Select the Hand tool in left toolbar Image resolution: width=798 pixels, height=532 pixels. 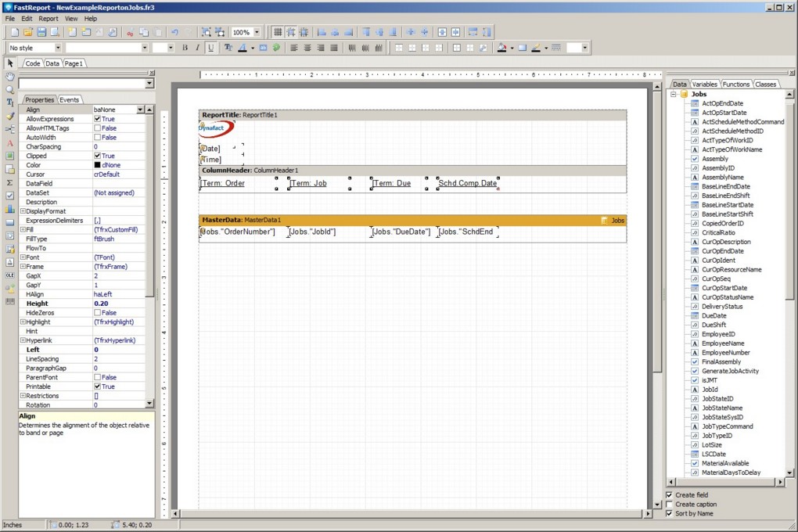(10, 77)
